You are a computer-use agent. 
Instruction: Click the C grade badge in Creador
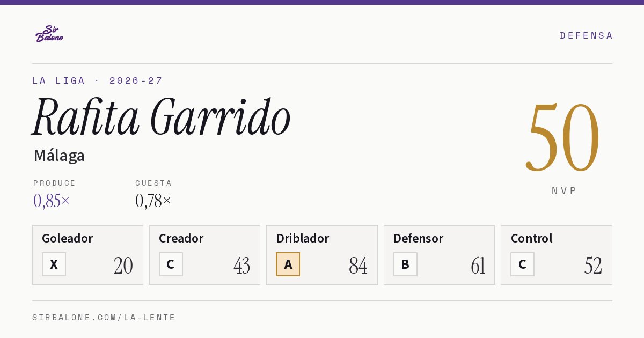coord(171,264)
